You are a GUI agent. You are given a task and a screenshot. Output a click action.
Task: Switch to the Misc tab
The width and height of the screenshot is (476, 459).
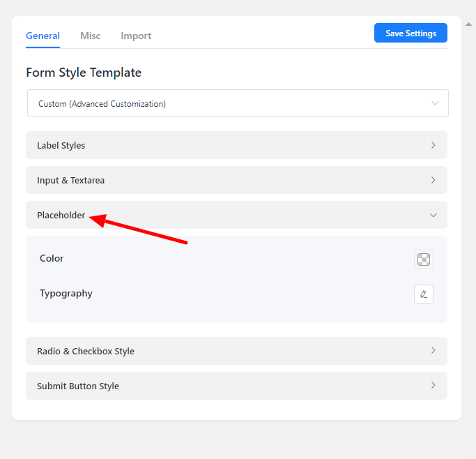click(91, 36)
